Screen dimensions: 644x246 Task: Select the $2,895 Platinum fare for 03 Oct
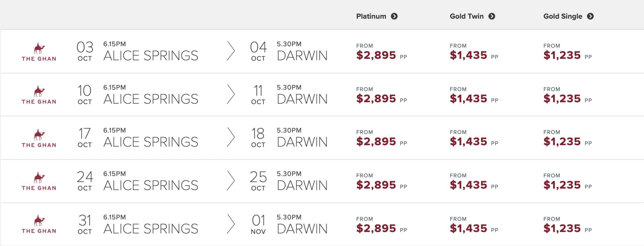tap(376, 55)
